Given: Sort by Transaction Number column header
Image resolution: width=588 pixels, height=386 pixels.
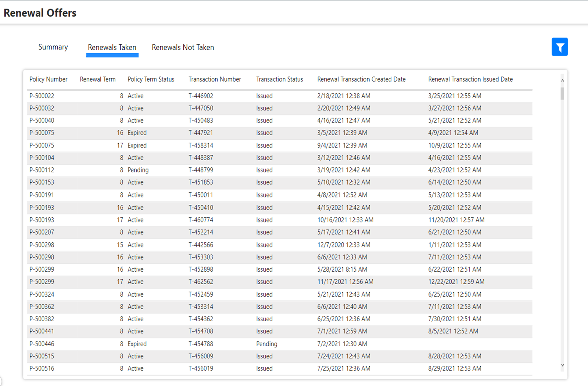Looking at the screenshot, I should (215, 79).
